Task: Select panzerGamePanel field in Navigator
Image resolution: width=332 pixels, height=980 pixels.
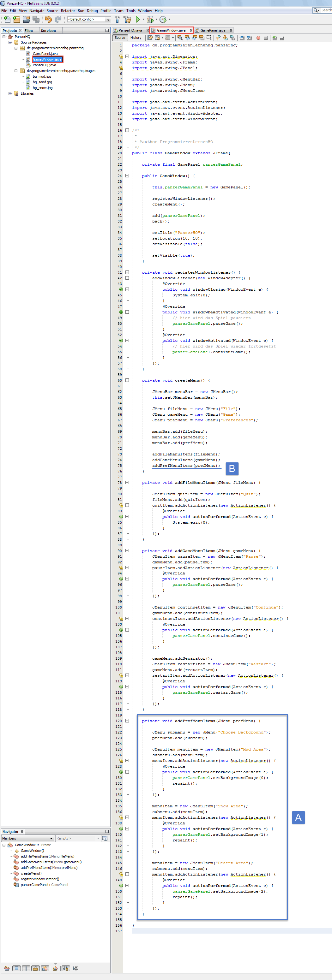Action: tap(44, 884)
